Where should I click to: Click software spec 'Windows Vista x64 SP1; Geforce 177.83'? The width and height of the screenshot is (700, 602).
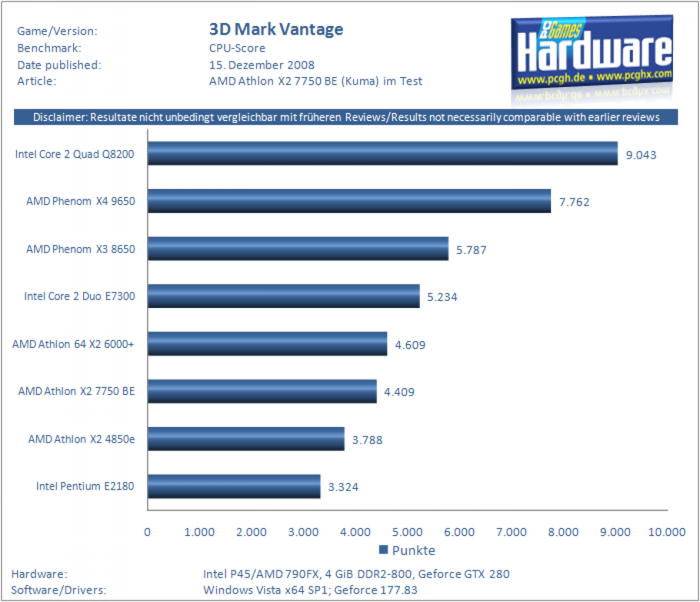point(310,590)
